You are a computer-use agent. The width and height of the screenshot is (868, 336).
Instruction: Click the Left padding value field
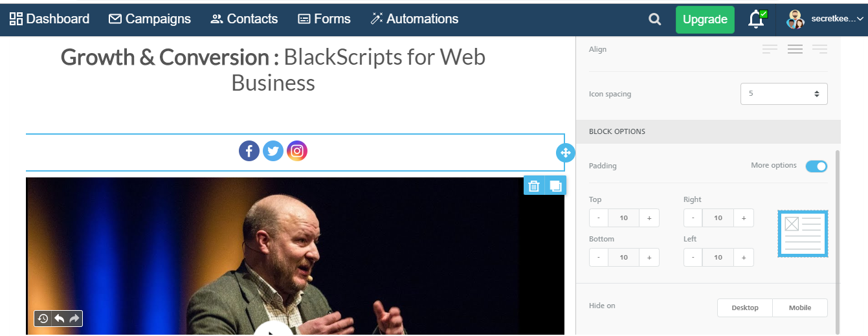[x=718, y=257]
